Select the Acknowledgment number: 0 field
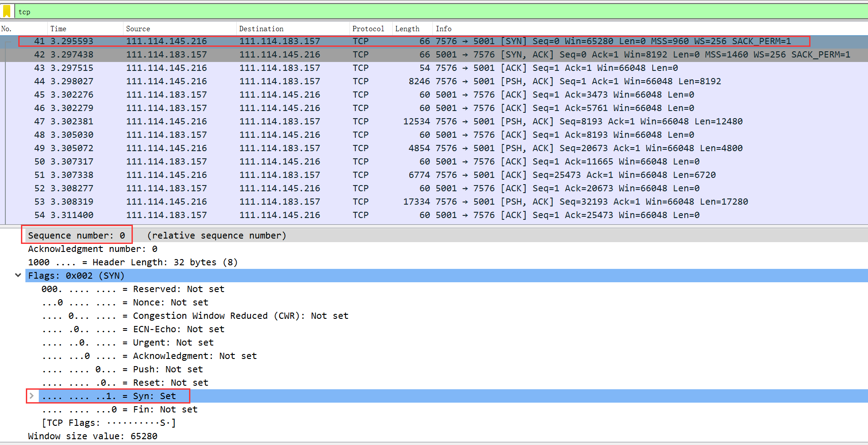Viewport: 868px width, 445px height. point(92,249)
